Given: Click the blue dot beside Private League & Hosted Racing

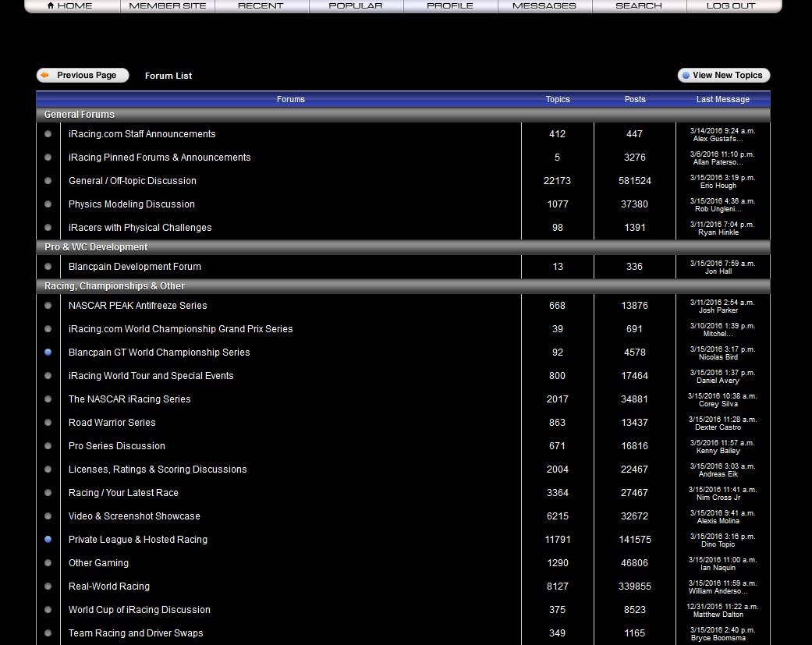Looking at the screenshot, I should click(48, 539).
